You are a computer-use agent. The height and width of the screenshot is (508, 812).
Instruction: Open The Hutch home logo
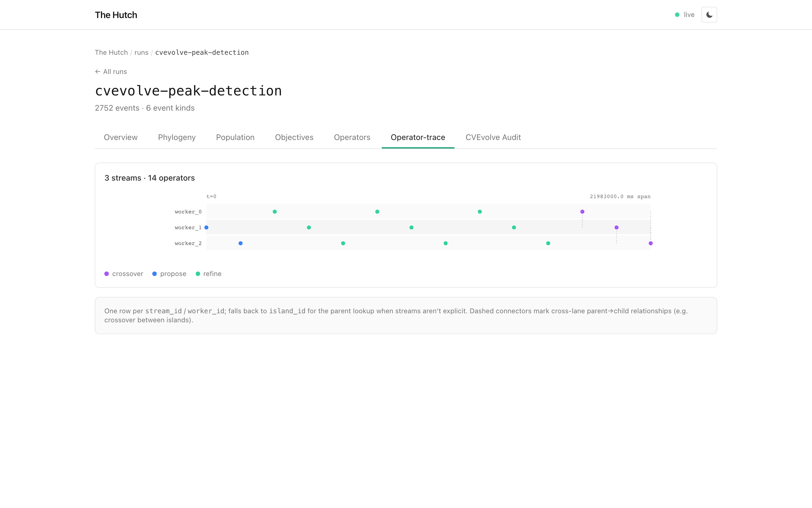click(116, 15)
